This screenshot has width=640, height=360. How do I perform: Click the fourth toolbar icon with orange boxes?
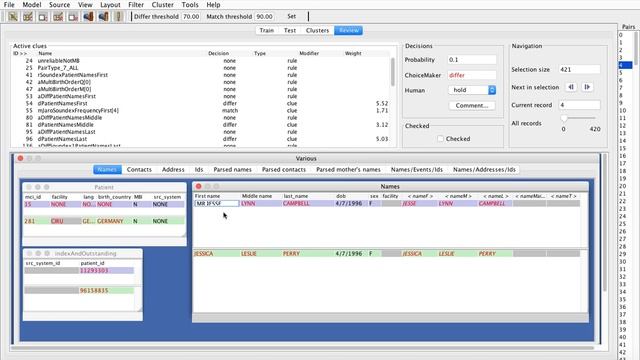pyautogui.click(x=58, y=17)
